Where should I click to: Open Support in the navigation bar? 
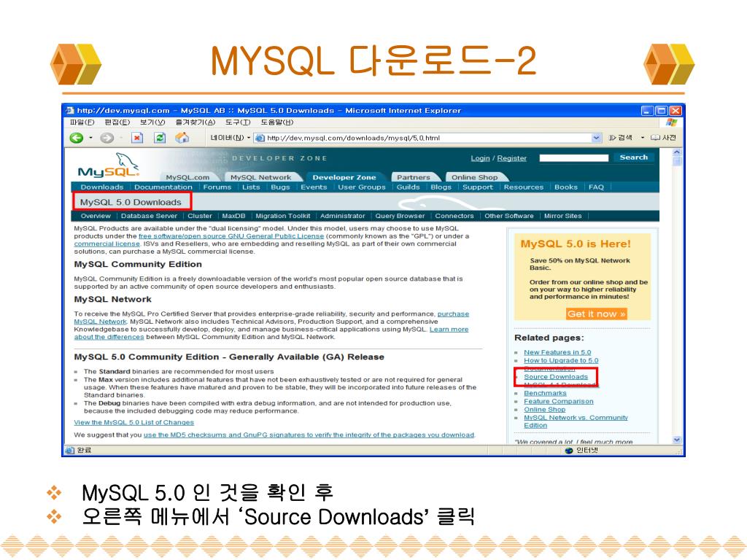click(x=477, y=187)
